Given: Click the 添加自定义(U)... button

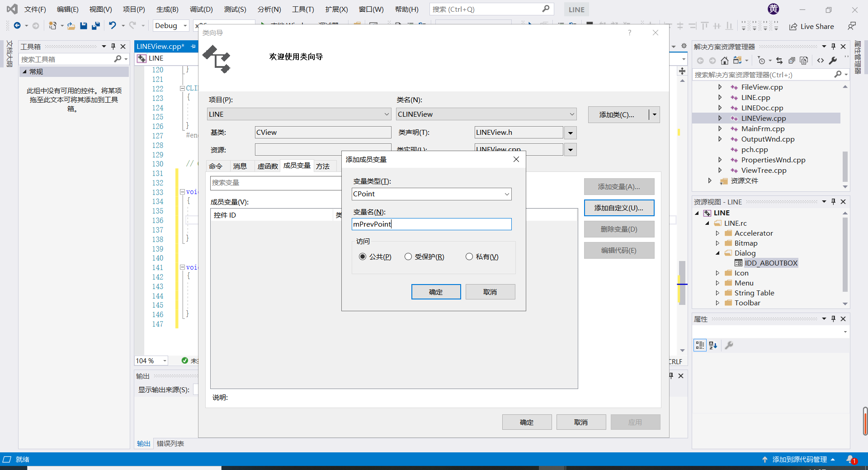Looking at the screenshot, I should (619, 208).
